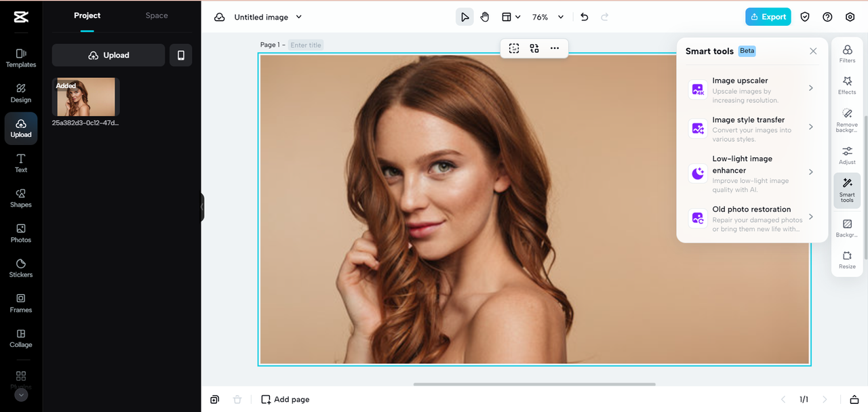
Task: Redo the last action
Action: (x=605, y=17)
